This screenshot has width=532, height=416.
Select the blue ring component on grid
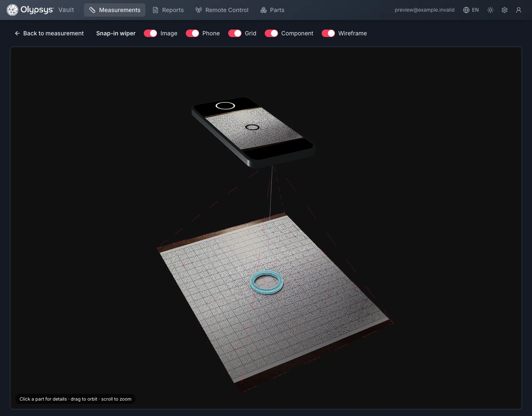(x=267, y=282)
